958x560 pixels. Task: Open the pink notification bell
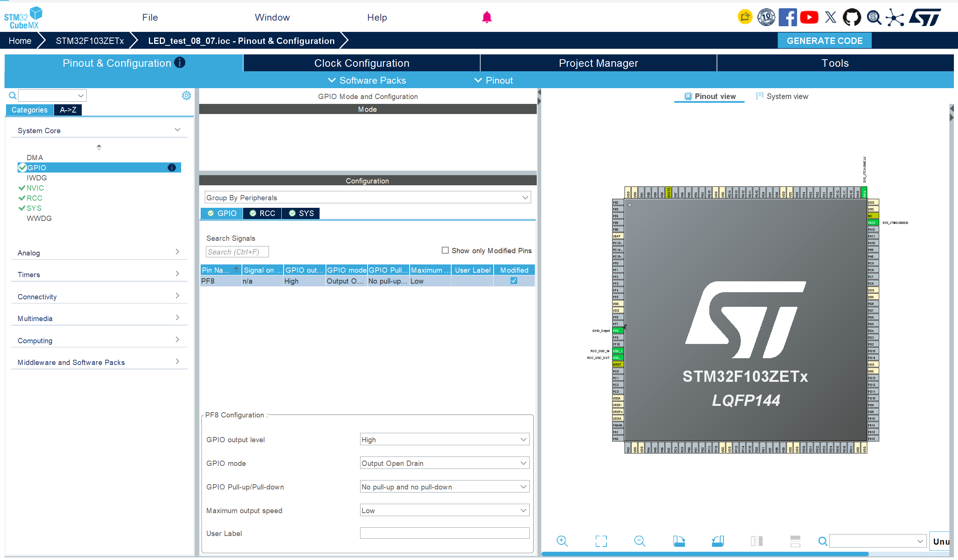tap(487, 17)
